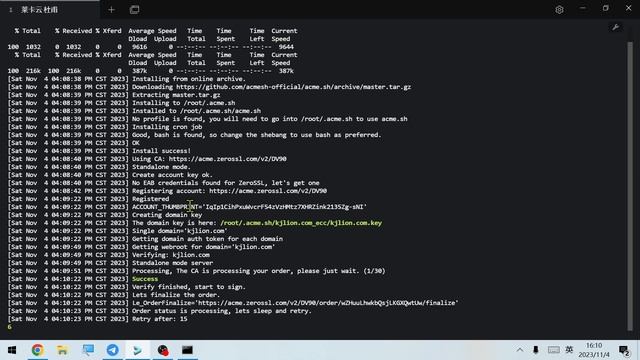Open the Windows notification center icon
The height and width of the screenshot is (360, 640).
624,350
